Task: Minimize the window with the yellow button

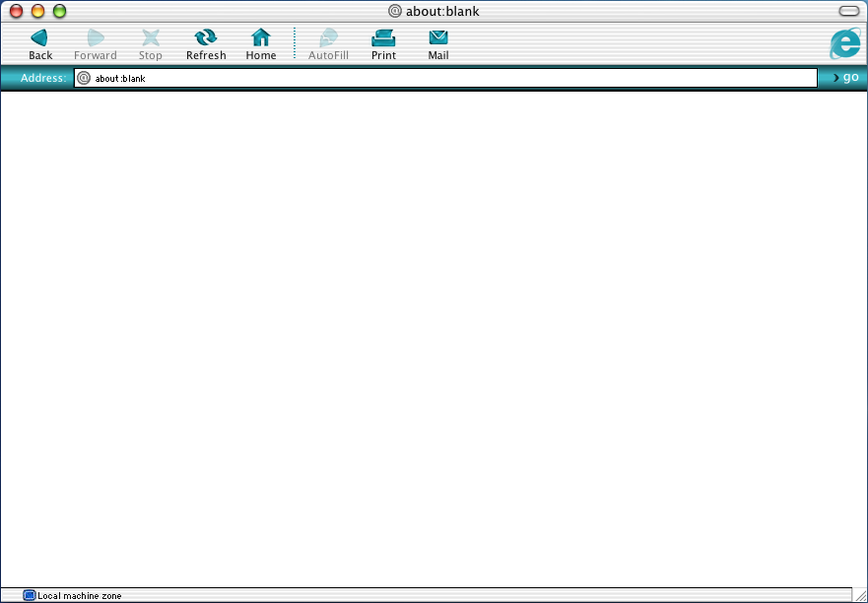Action: click(x=38, y=11)
